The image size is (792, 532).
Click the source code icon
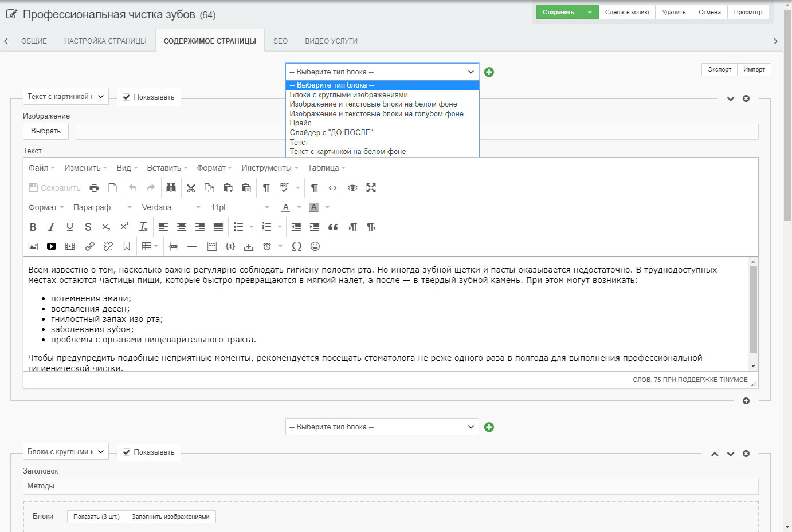click(332, 188)
